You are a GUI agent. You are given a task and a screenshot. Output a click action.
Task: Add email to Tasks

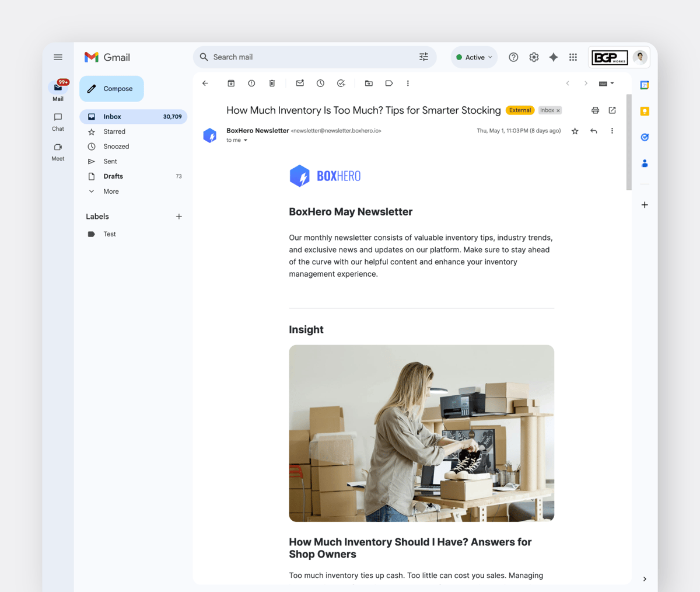[341, 83]
